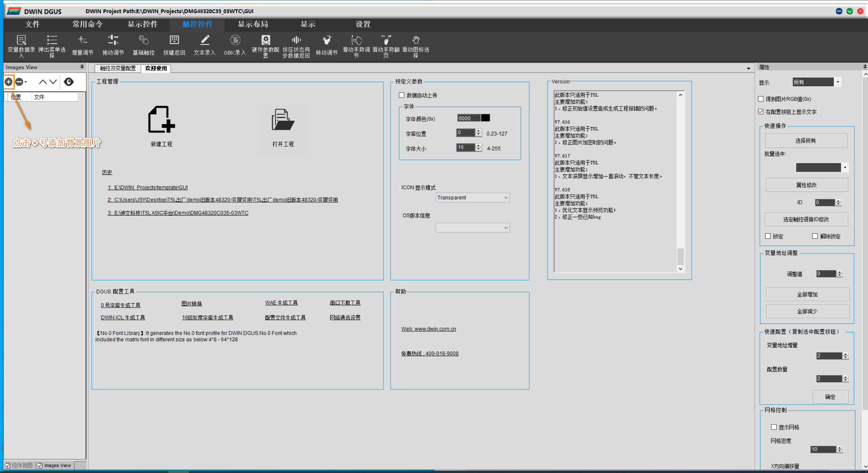868x473 pixels.
Task: Open the 硬件参数配置 tool
Action: point(265,46)
